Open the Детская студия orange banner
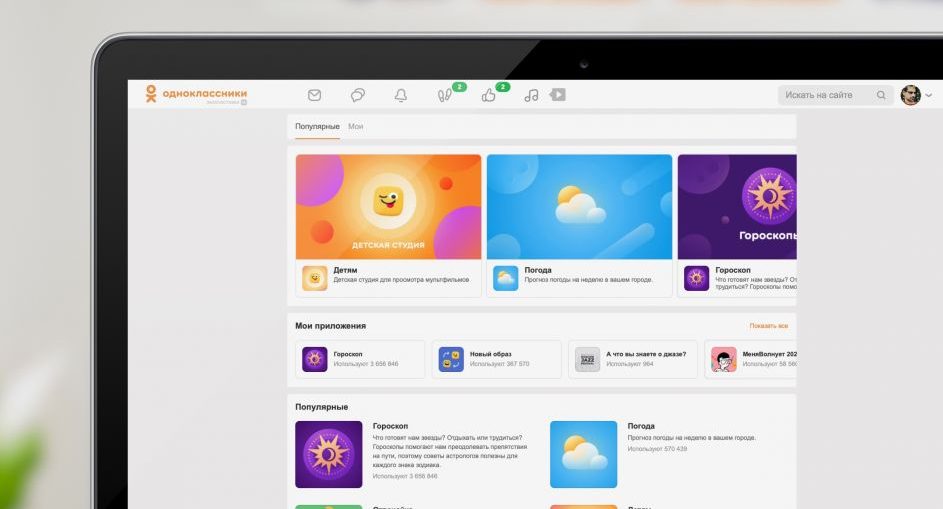This screenshot has width=943, height=509. tap(389, 207)
